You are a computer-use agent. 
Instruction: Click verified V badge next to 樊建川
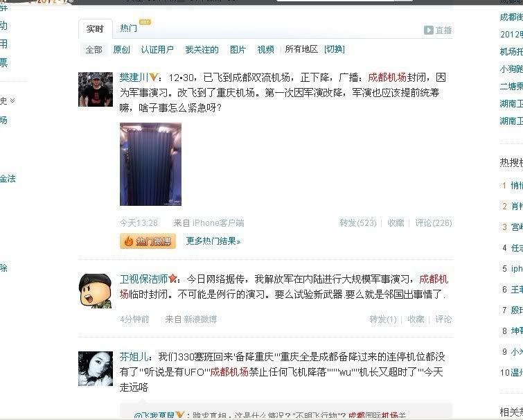(153, 78)
